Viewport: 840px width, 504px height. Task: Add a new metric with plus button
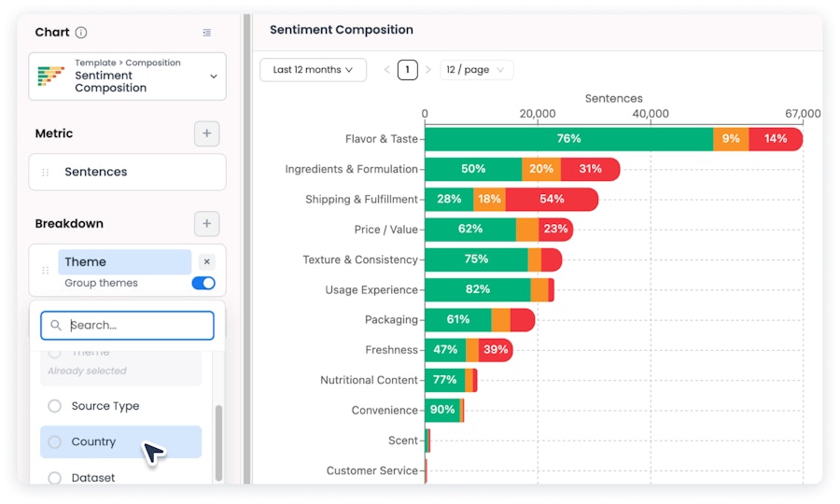click(x=207, y=133)
